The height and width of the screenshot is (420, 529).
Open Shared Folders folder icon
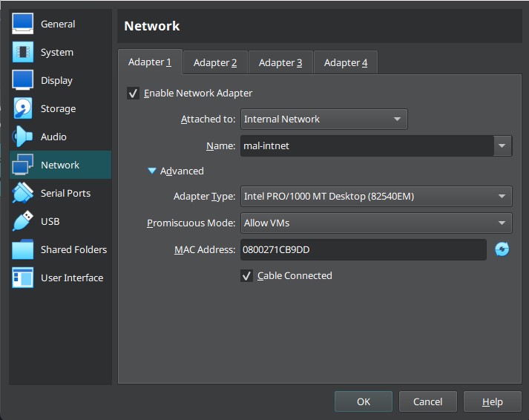click(x=23, y=249)
